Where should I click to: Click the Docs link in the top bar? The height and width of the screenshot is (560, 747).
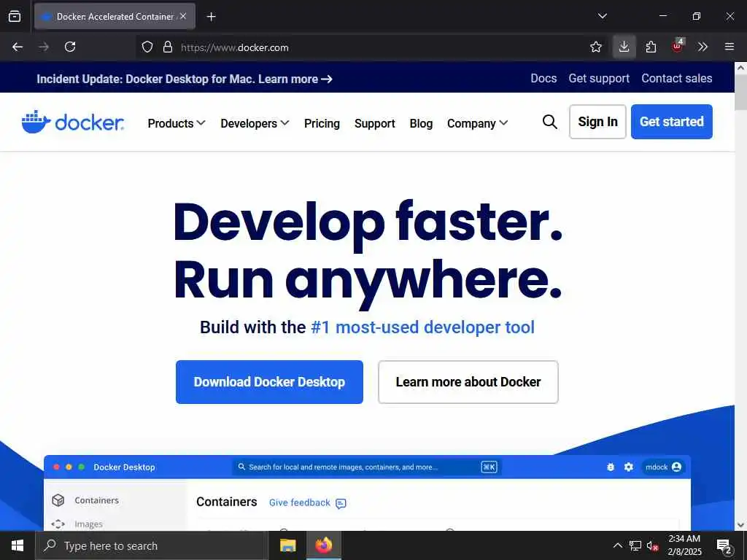point(543,78)
